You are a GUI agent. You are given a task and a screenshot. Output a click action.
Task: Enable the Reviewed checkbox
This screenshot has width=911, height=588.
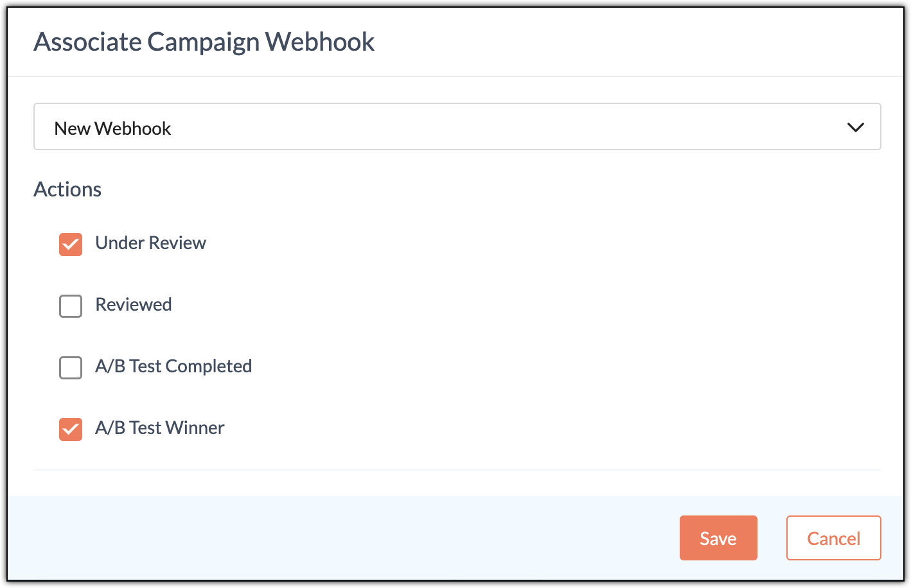pyautogui.click(x=71, y=306)
